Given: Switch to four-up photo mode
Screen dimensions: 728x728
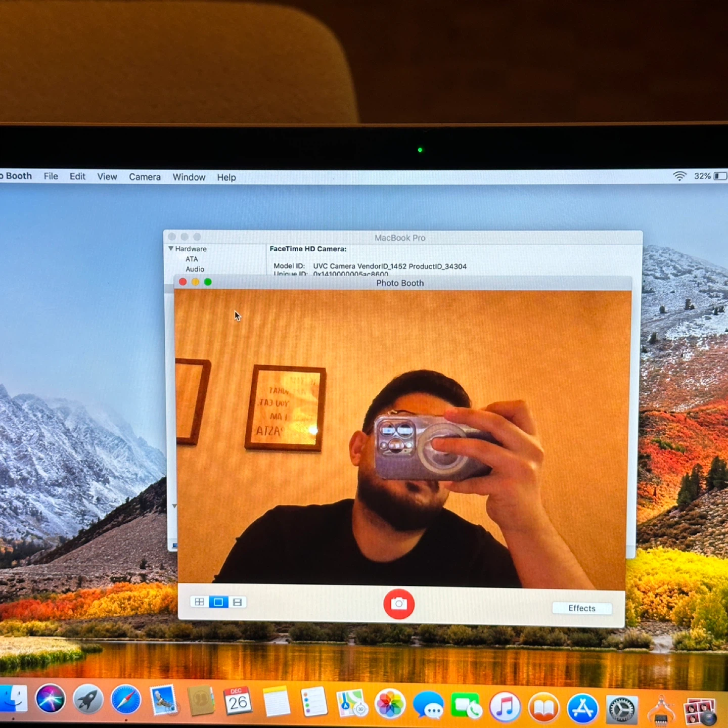Looking at the screenshot, I should [x=199, y=602].
